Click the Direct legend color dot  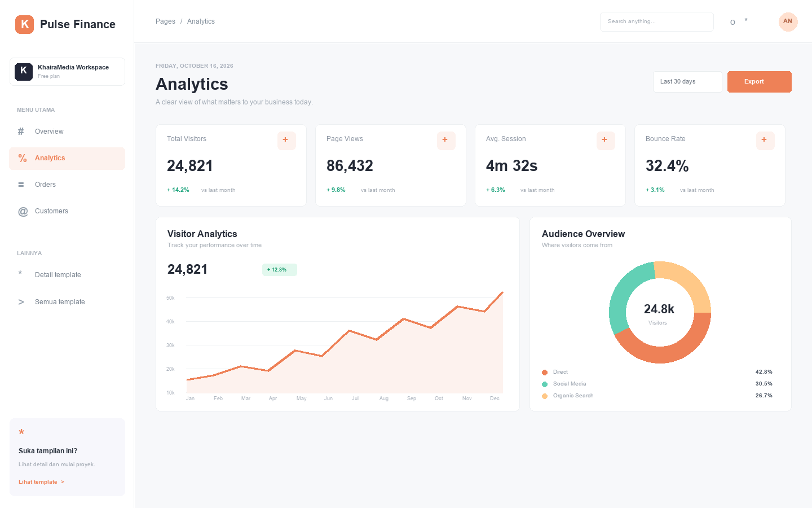click(545, 373)
